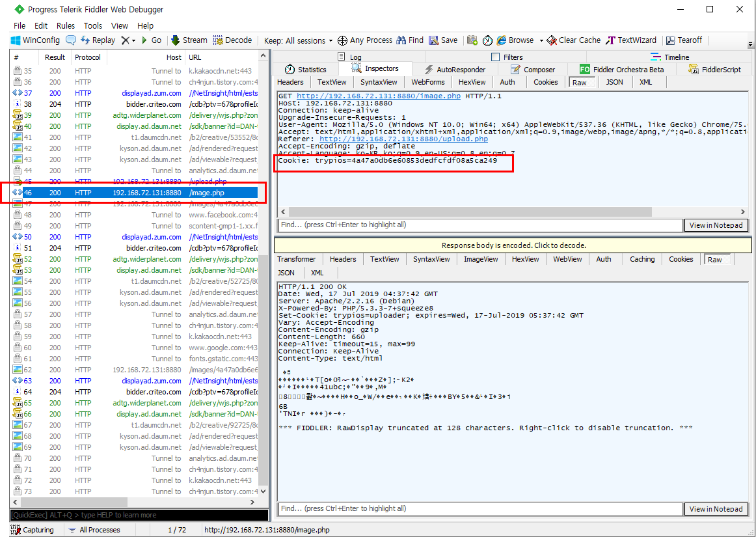
Task: Click the screenshot camera icon
Action: (472, 40)
